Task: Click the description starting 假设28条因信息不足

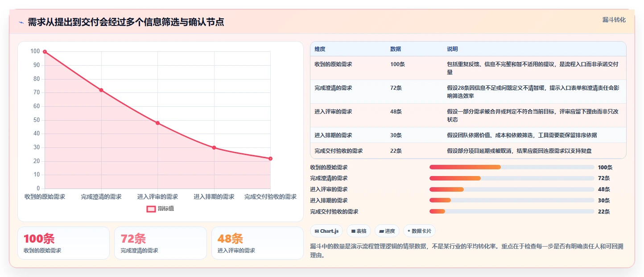Action: click(533, 92)
